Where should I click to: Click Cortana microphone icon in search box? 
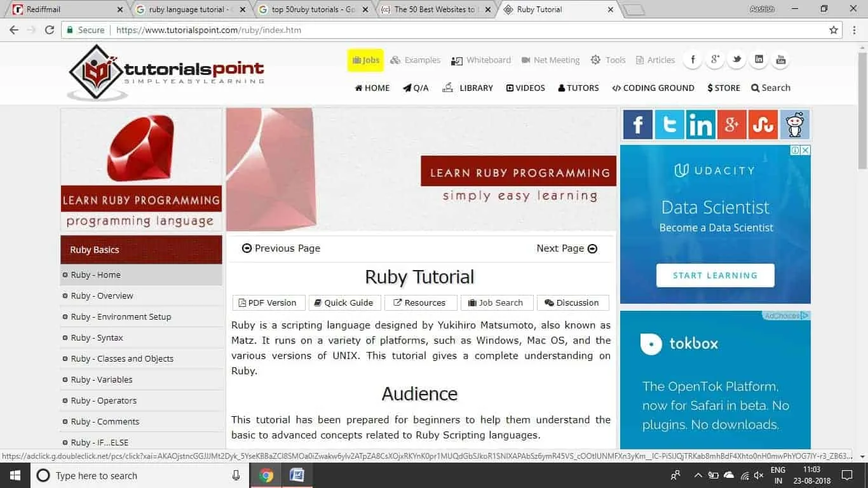pyautogui.click(x=236, y=475)
